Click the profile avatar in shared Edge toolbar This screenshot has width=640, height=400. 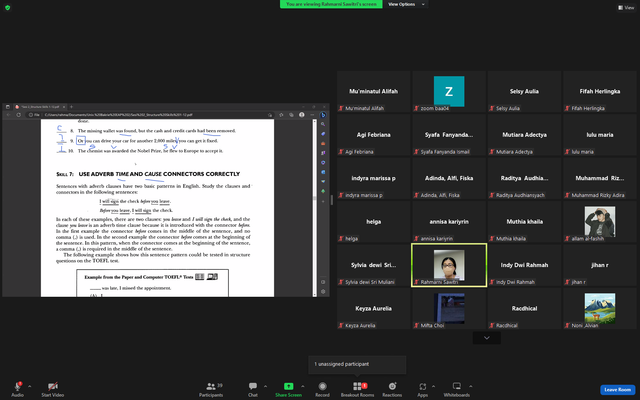[x=302, y=115]
